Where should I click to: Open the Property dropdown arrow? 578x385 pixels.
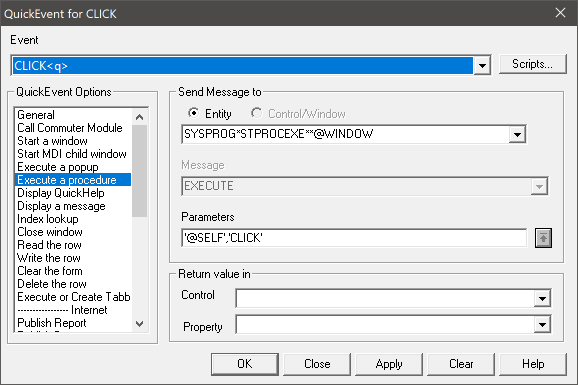pyautogui.click(x=542, y=325)
